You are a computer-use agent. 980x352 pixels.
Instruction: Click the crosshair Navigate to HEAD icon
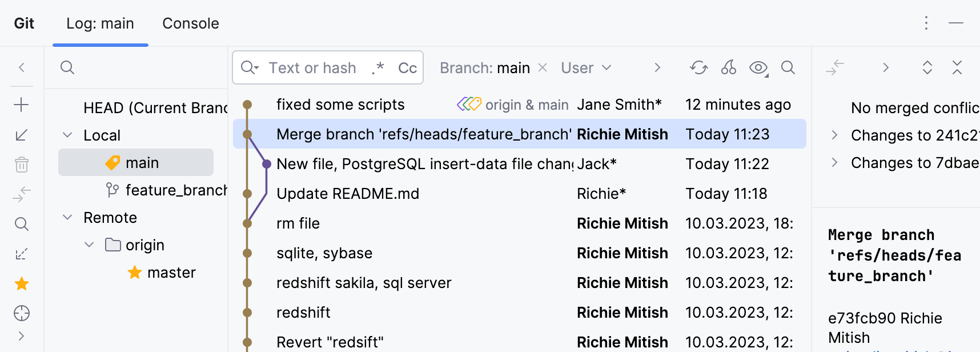22,313
